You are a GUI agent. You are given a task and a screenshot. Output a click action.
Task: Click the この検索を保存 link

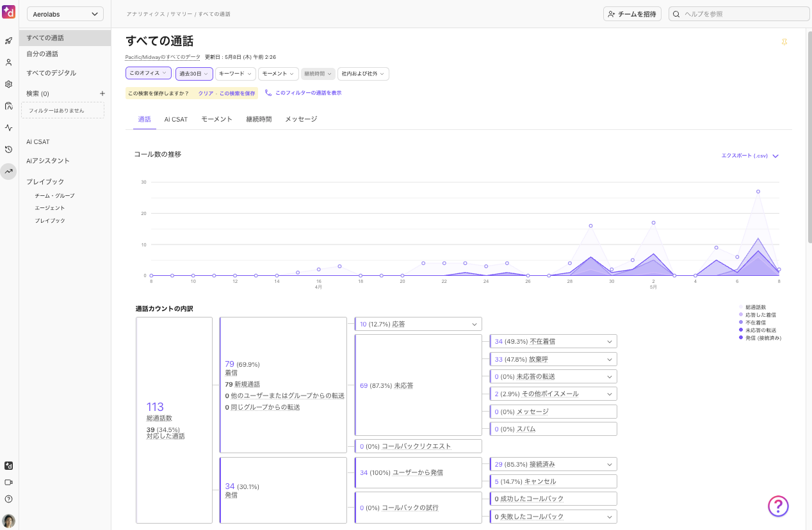coord(238,93)
